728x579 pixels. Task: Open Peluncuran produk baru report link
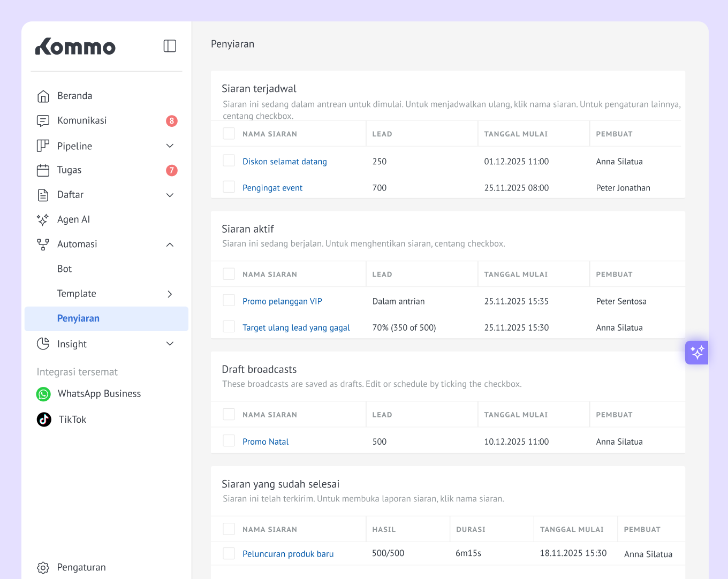click(x=288, y=554)
